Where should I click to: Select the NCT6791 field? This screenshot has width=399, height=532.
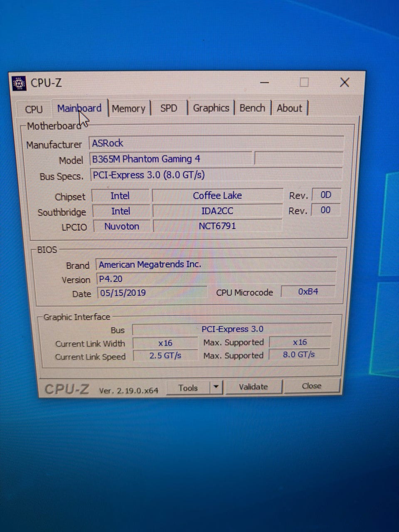click(x=217, y=226)
